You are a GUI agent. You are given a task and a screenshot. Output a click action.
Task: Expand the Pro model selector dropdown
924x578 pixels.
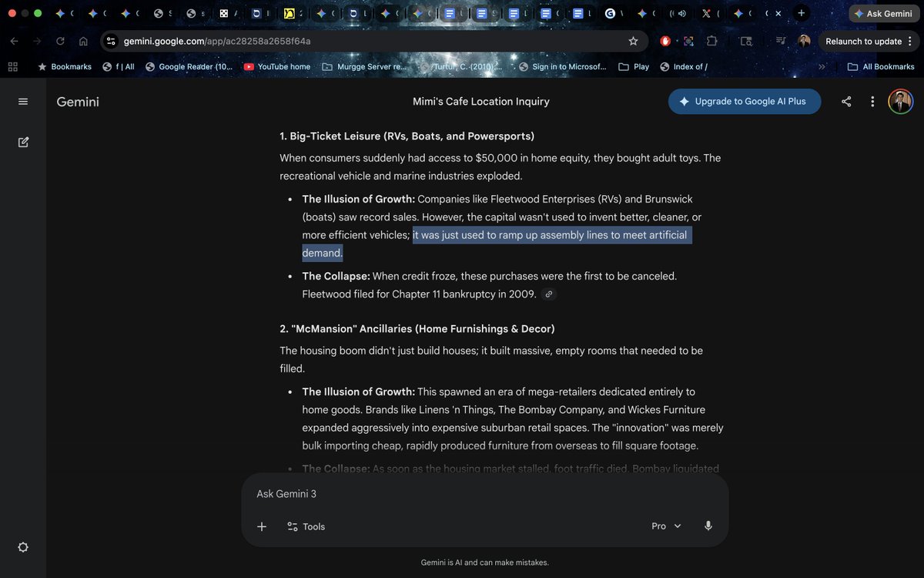click(667, 526)
